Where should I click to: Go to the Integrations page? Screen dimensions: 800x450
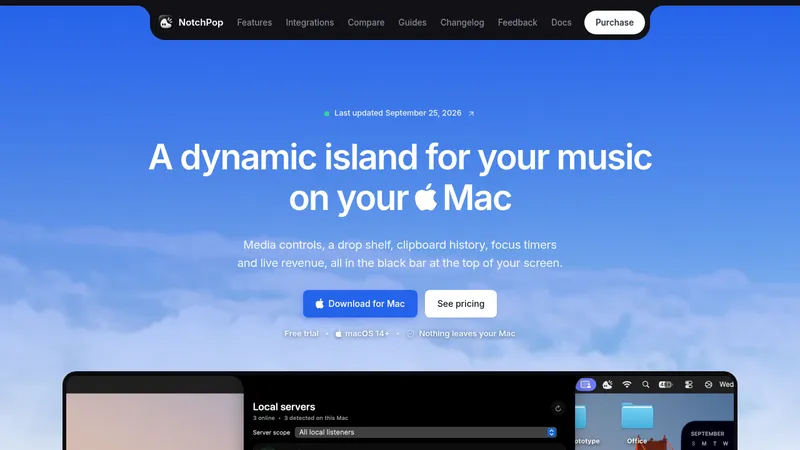310,22
